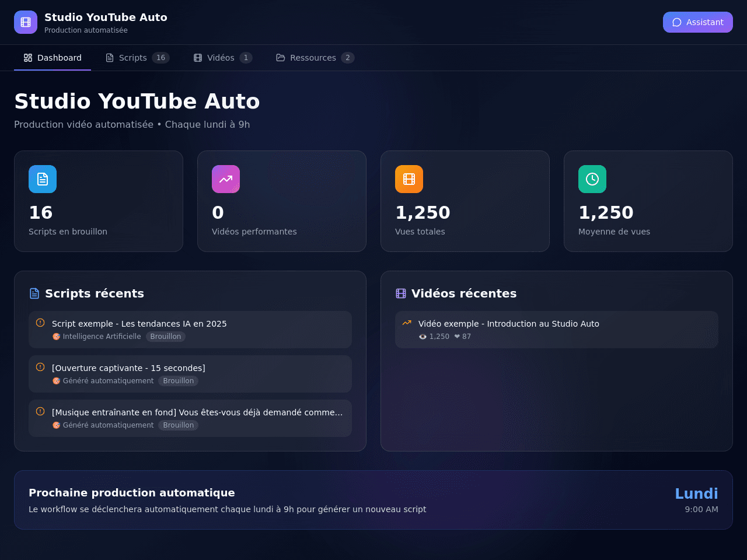This screenshot has height=560, width=747.
Task: Click the '9:00 AM' schedule time
Action: tap(701, 509)
